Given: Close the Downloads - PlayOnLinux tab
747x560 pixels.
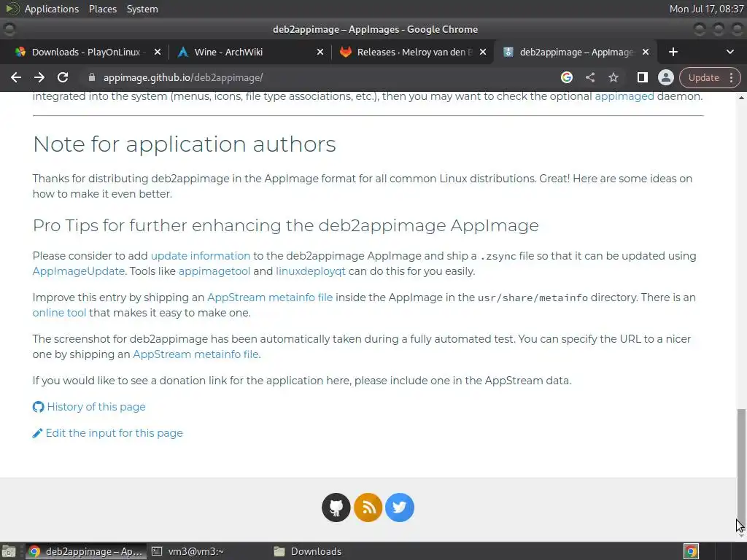Looking at the screenshot, I should pyautogui.click(x=158, y=52).
